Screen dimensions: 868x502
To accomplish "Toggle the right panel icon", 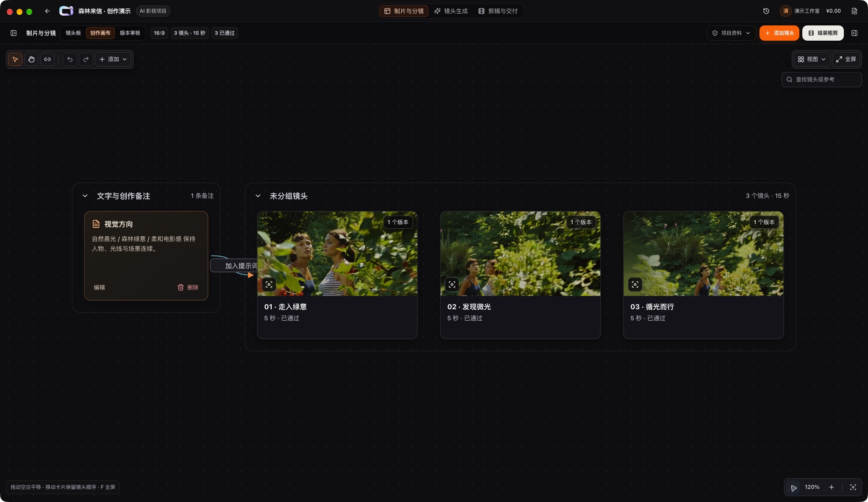I will click(854, 33).
